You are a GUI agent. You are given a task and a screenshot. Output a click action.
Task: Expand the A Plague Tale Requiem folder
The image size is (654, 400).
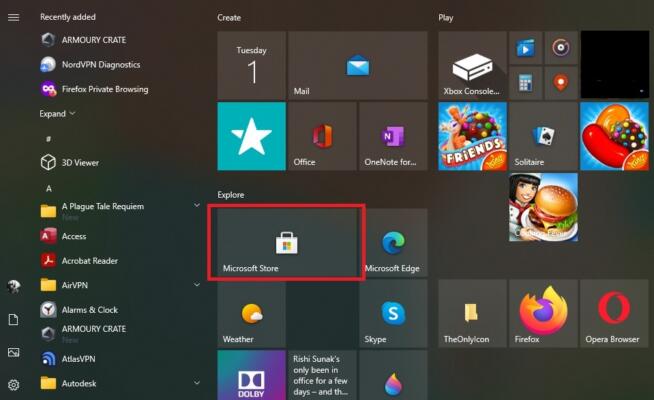[x=196, y=205]
